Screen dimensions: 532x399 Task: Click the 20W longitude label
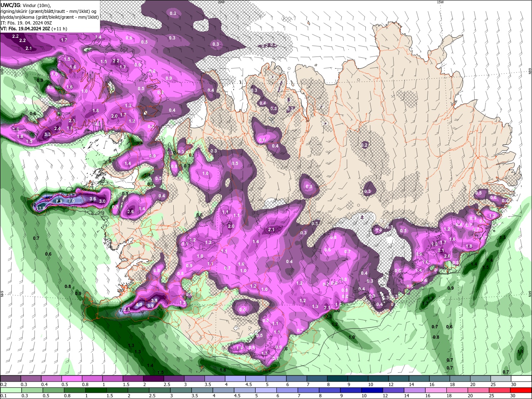click(x=221, y=2)
